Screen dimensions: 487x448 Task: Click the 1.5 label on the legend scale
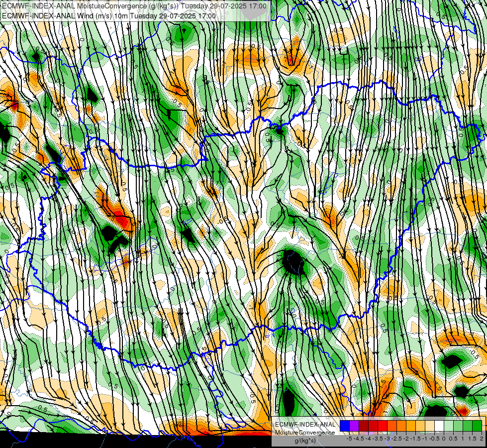473,439
